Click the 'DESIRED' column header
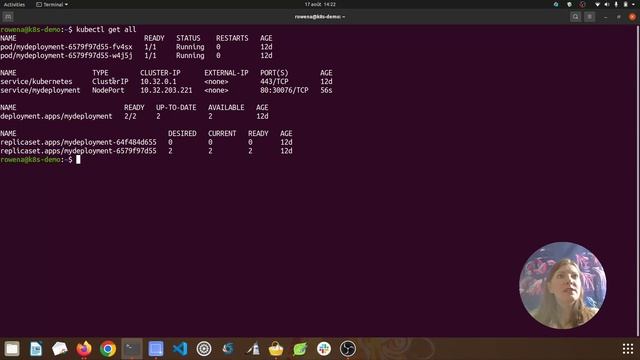This screenshot has height=360, width=640. pyautogui.click(x=182, y=133)
